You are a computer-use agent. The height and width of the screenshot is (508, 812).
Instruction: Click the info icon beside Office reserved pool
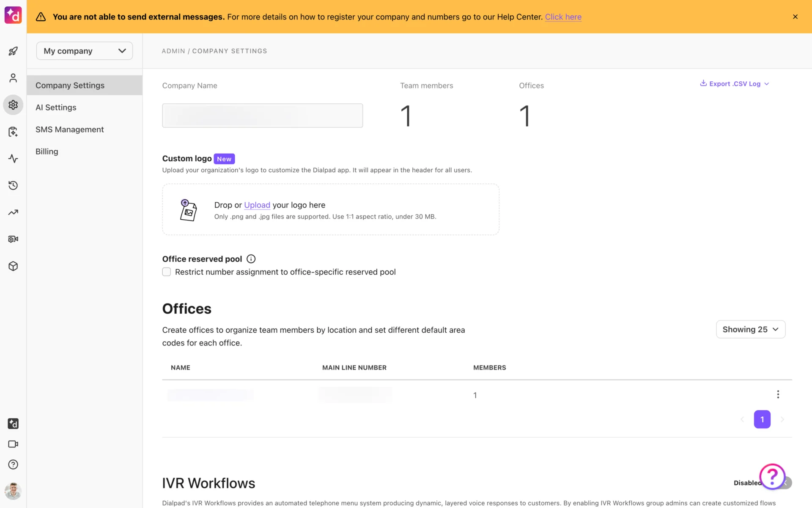pos(251,259)
